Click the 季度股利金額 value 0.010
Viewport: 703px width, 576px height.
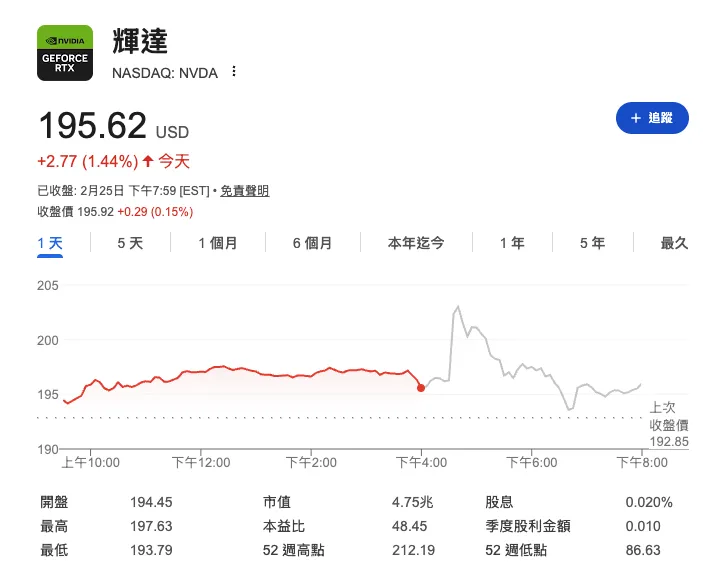pyautogui.click(x=643, y=526)
